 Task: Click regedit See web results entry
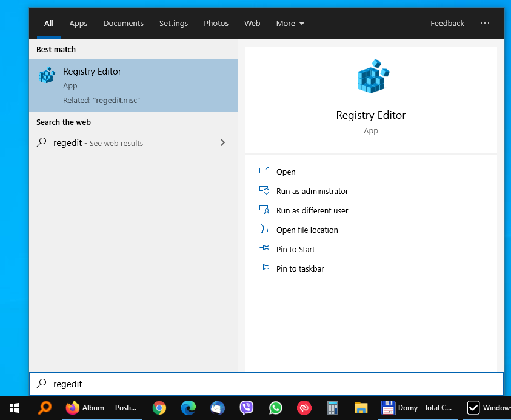pyautogui.click(x=133, y=142)
